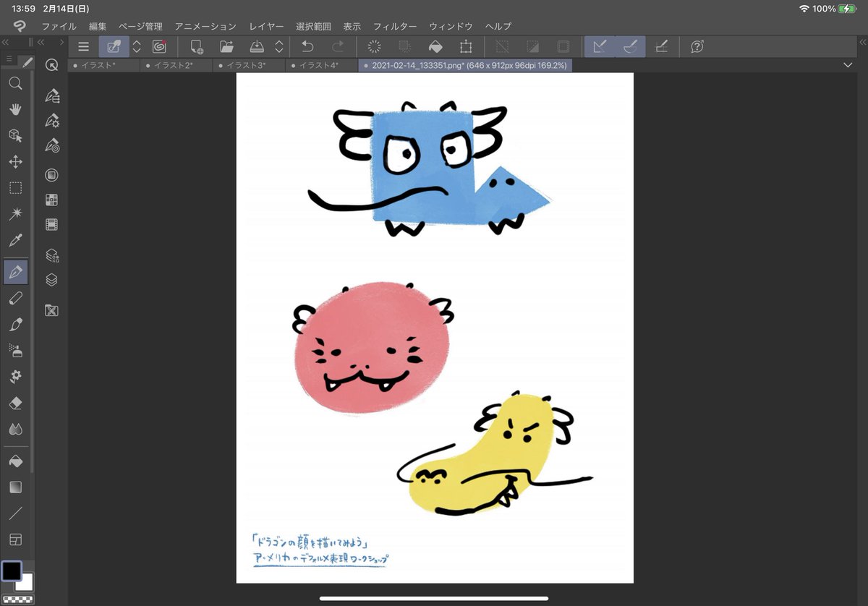Select the Decoration flower tool
868x606 pixels.
pyautogui.click(x=15, y=377)
